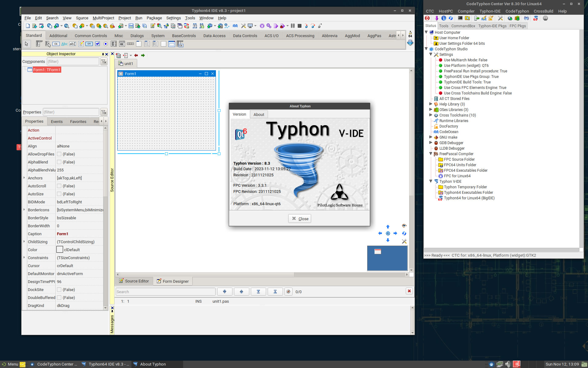Expand the Anchors property

24,178
